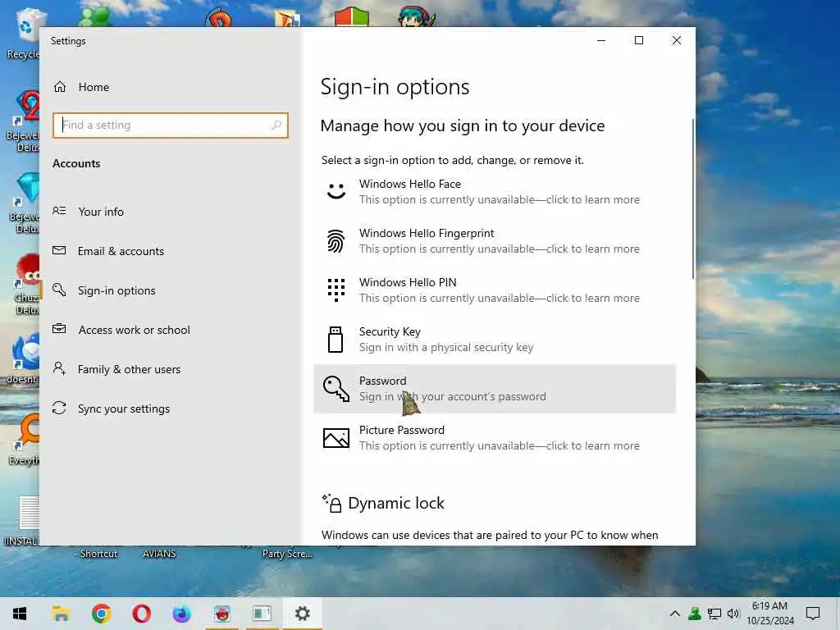Click the PIN keypad dots icon
Viewport: 840px width, 630px height.
click(336, 290)
